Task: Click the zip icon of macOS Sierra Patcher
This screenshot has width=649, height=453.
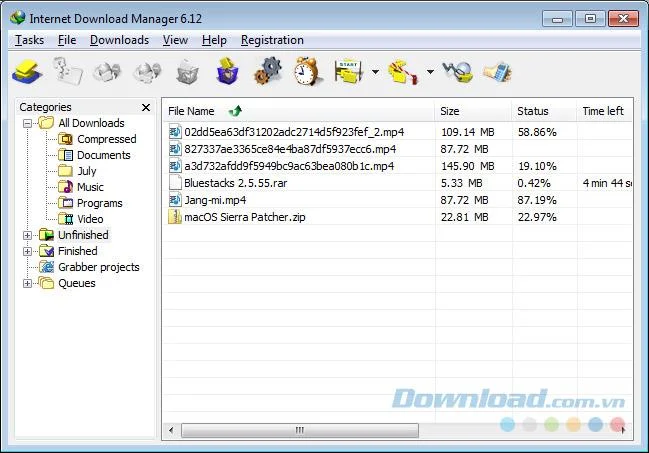Action: tap(175, 217)
